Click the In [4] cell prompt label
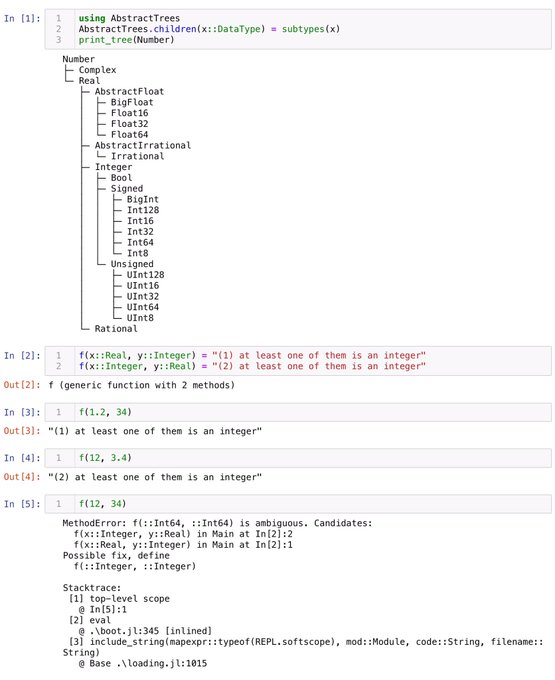555x680 pixels. 22,458
